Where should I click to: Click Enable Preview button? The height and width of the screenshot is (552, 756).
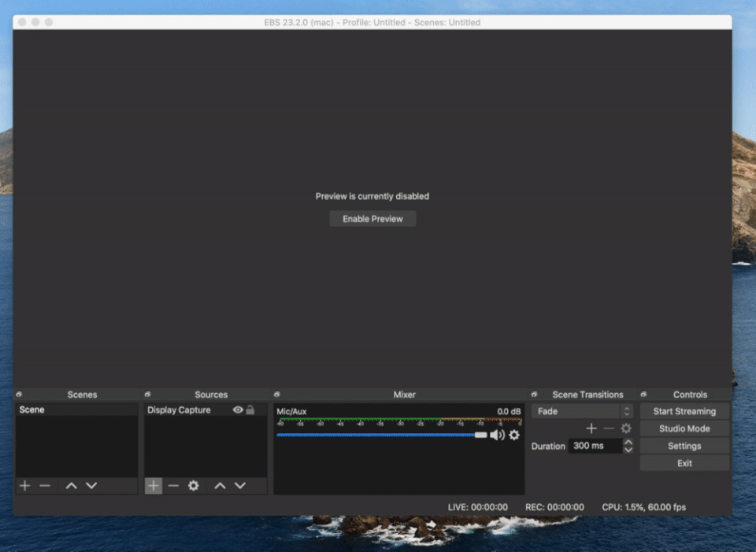pos(372,219)
